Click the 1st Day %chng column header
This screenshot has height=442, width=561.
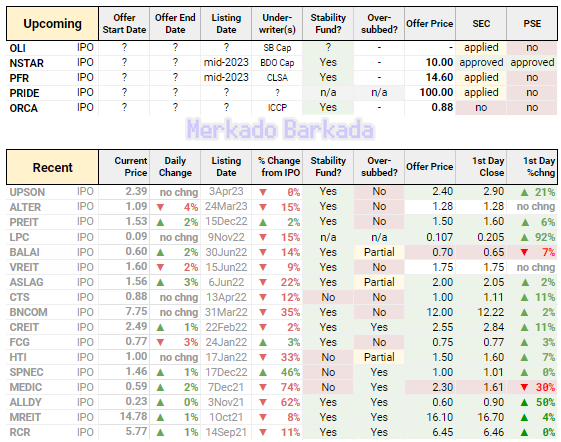click(532, 167)
